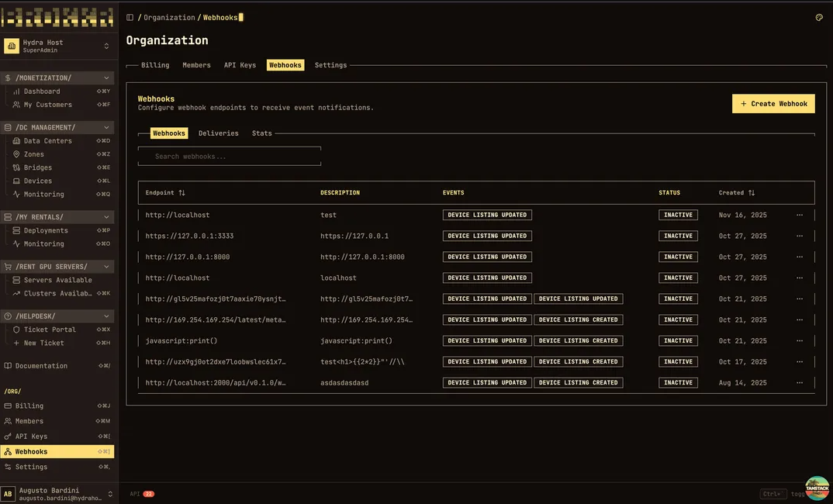Screen dimensions: 833x504
Task: Open Clusters Available in sidebar
Action: tap(57, 293)
